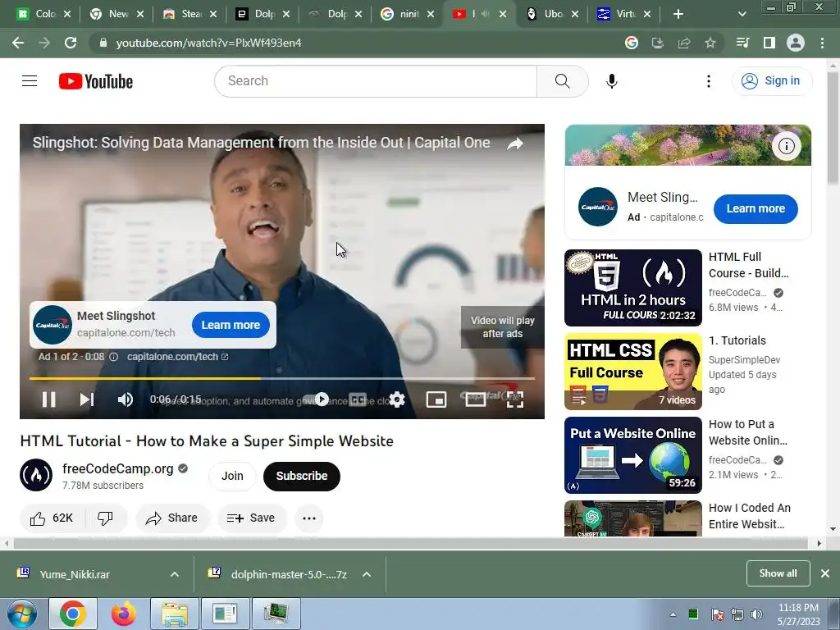Open Chrome media controls icon
Image resolution: width=840 pixels, height=630 pixels.
tap(742, 43)
